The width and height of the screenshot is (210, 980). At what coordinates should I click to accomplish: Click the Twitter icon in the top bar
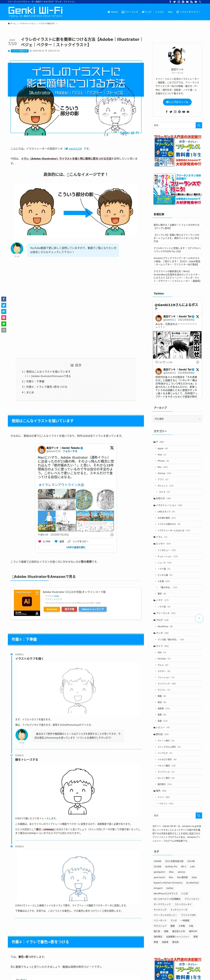pos(175,2)
